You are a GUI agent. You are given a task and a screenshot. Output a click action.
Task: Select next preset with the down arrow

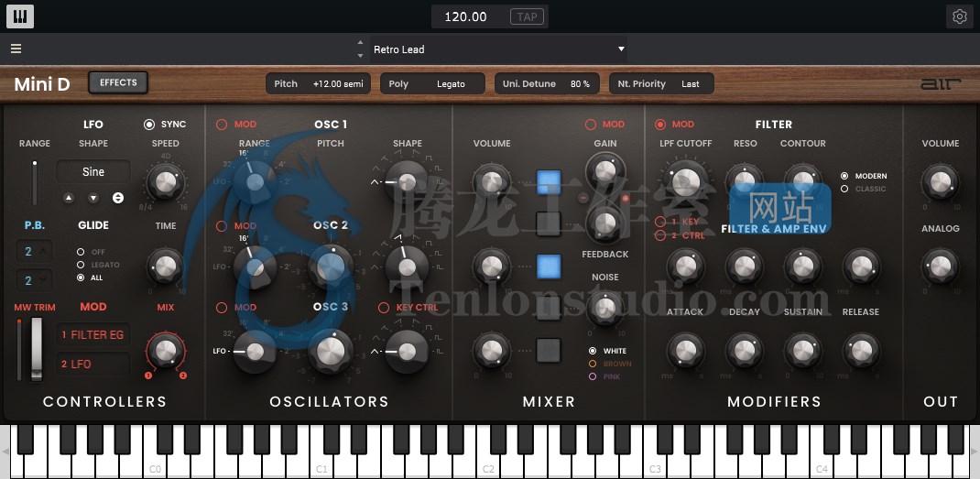(360, 56)
